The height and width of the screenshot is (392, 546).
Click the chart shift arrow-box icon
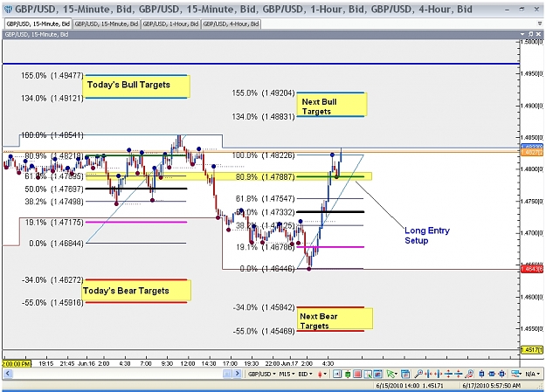(x=337, y=374)
